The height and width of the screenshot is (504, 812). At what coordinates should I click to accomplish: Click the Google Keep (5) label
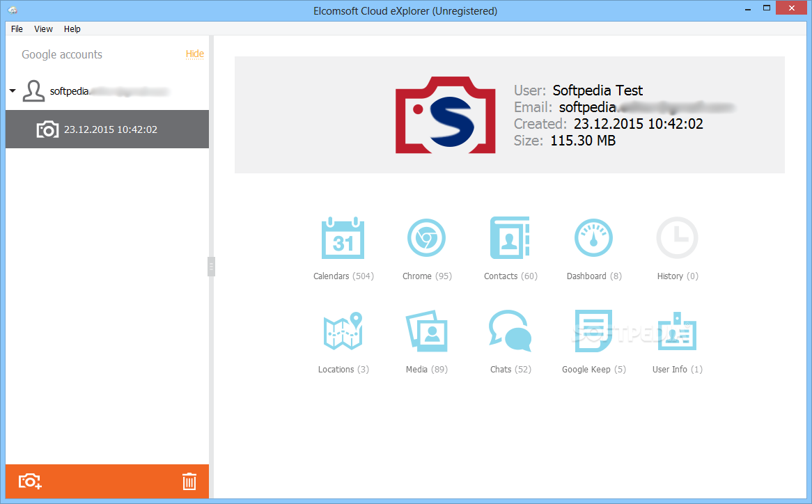click(x=594, y=370)
